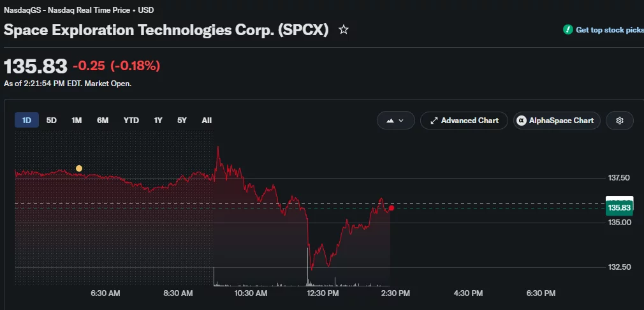This screenshot has width=644, height=310.
Task: Click the green 135.83 price label
Action: pos(619,208)
